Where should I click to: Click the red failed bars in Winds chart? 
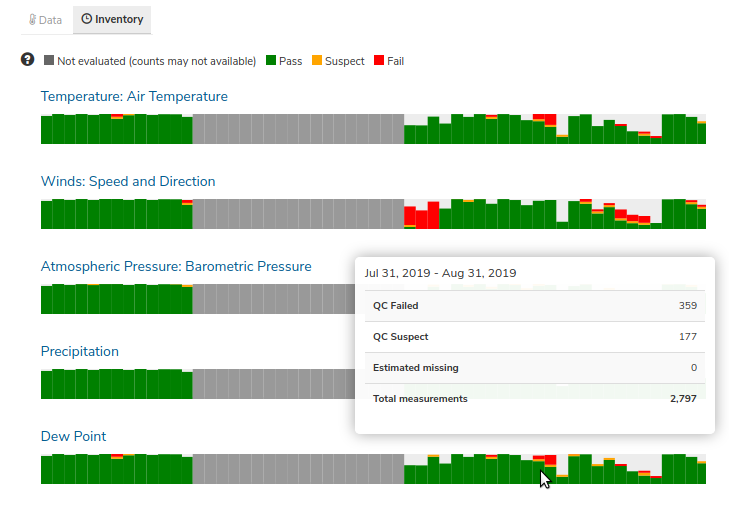pyautogui.click(x=422, y=215)
